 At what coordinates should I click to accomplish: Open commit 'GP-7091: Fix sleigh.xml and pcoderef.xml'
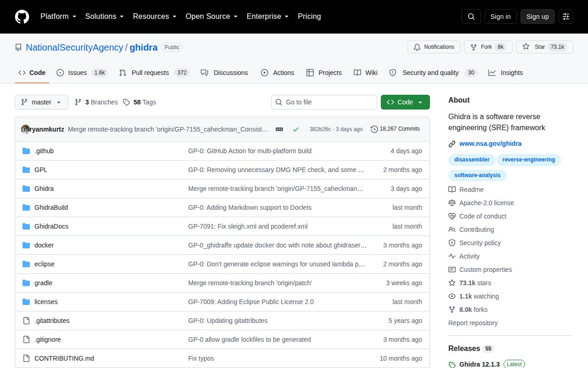(x=248, y=226)
